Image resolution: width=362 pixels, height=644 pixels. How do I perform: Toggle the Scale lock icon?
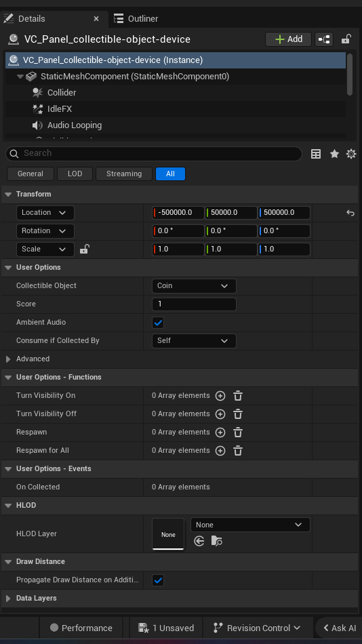point(84,249)
